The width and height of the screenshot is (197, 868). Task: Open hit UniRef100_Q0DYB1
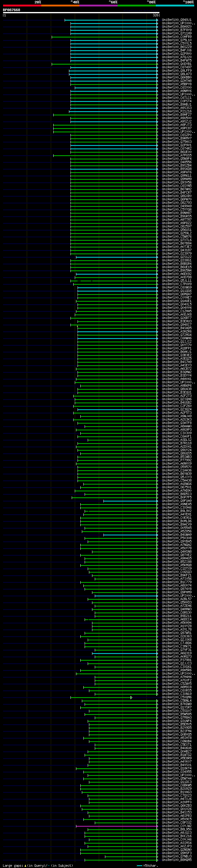point(177,64)
